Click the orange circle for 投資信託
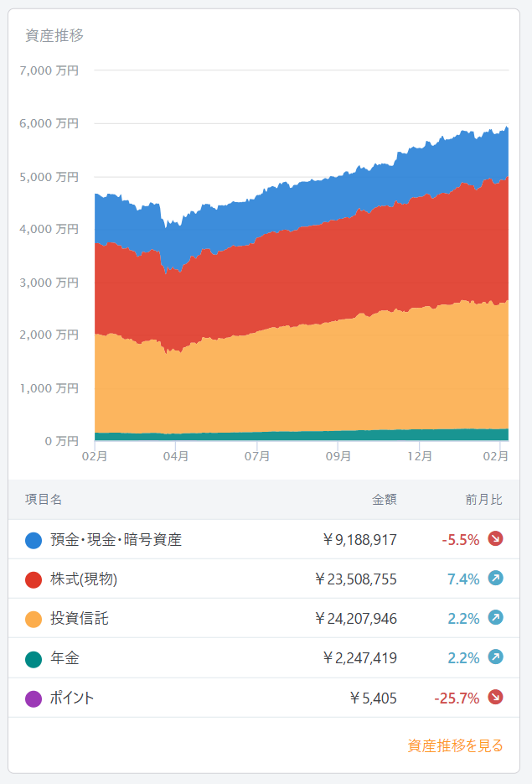The height and width of the screenshot is (784, 532). [x=34, y=620]
